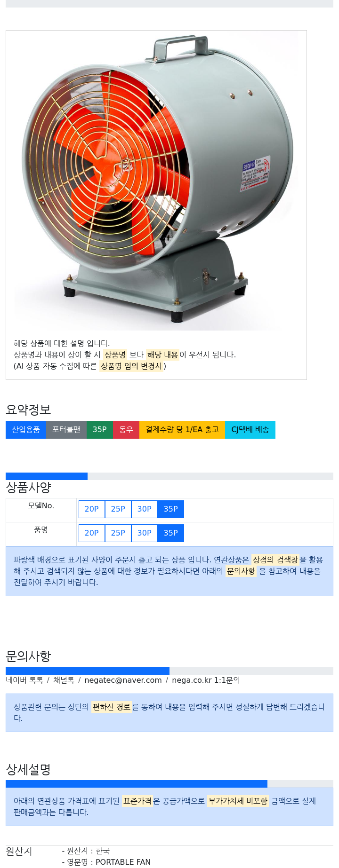Select the 산업용품 category tag
The width and height of the screenshot is (339, 868).
pos(26,430)
